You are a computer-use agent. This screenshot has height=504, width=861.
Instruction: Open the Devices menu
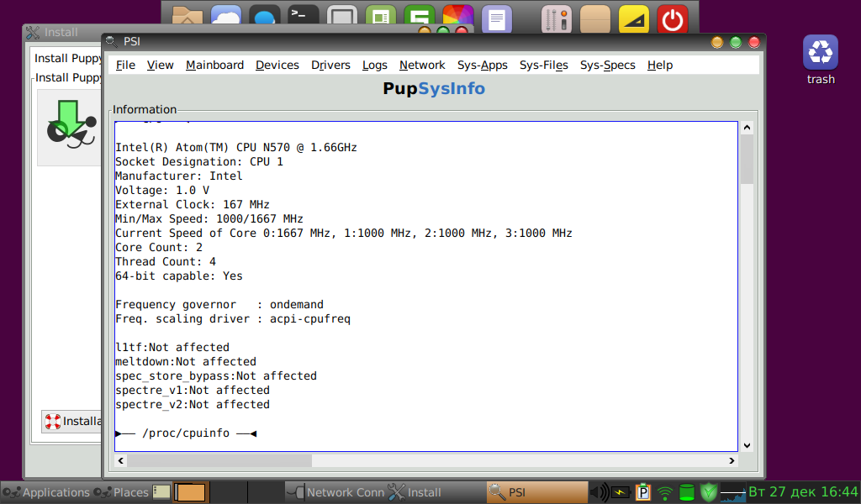(x=277, y=65)
